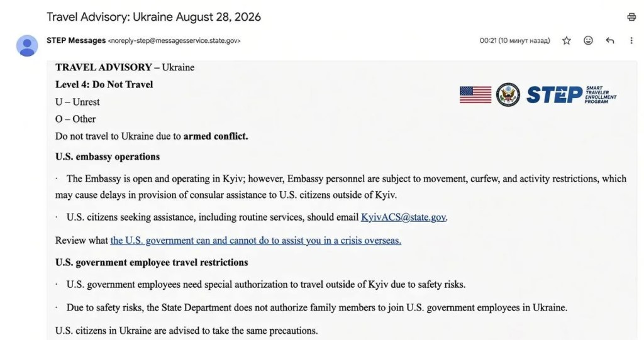Click the government employee travel restrictions heading
Image resolution: width=644 pixels, height=340 pixels.
pos(152,263)
